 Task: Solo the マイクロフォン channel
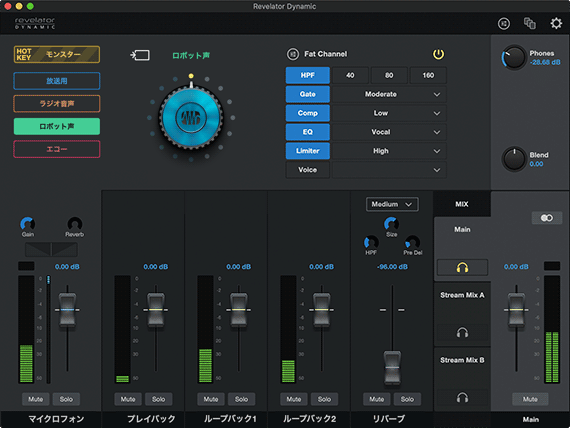point(66,399)
